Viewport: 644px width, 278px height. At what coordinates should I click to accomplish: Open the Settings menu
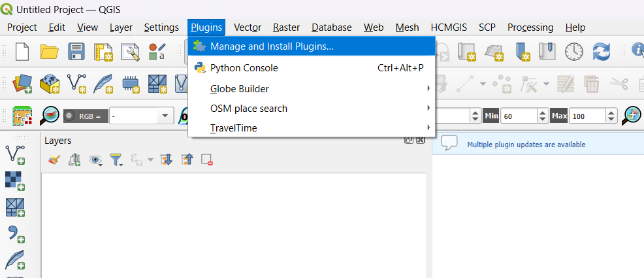coord(161,27)
